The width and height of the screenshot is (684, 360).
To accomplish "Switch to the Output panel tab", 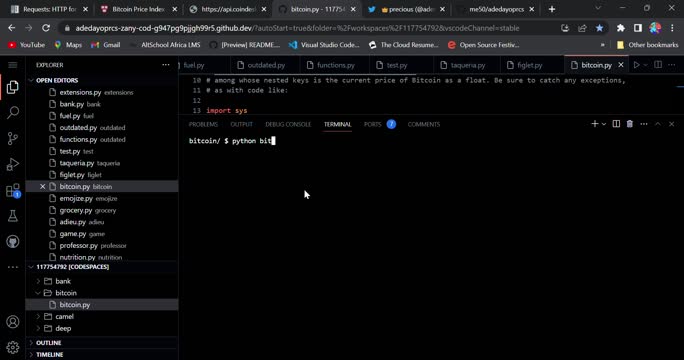I will pos(241,124).
